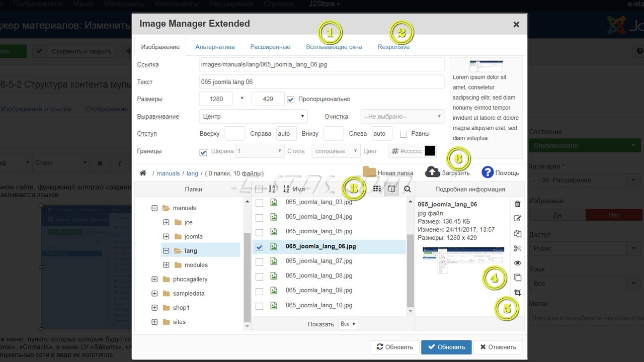Image resolution: width=644 pixels, height=362 pixels.
Task: Click the new folder icon
Action: point(369,172)
